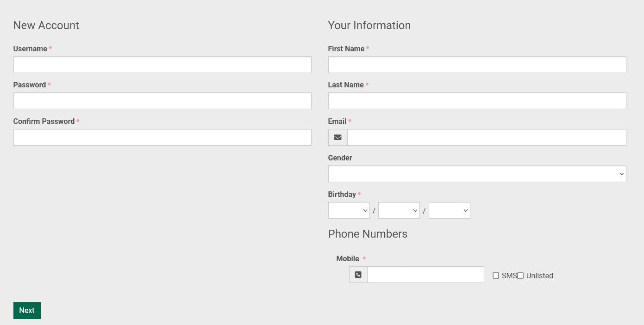Click the Username label
The height and width of the screenshot is (325, 644).
30,49
